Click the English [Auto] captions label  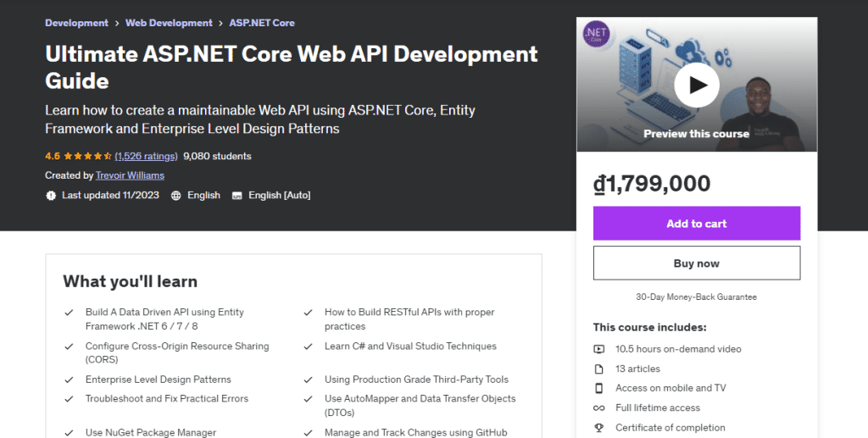pos(280,195)
